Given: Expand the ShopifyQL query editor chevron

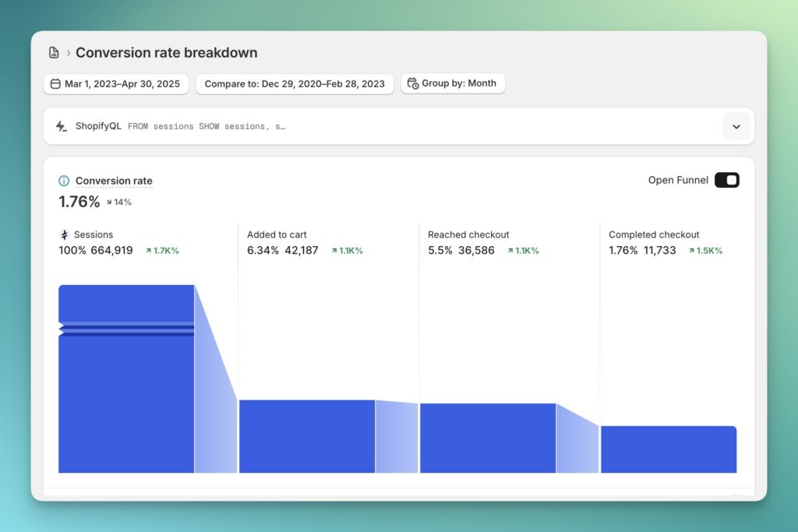Looking at the screenshot, I should 736,126.
